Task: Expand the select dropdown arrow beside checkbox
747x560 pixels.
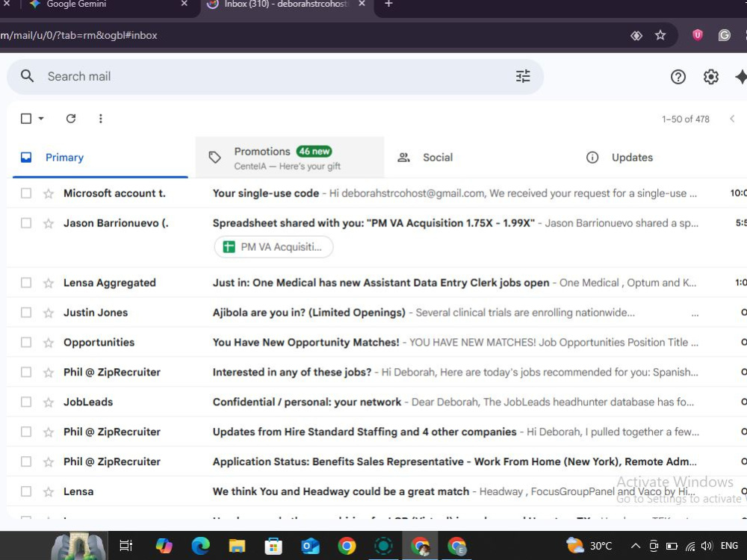Action: (x=41, y=119)
